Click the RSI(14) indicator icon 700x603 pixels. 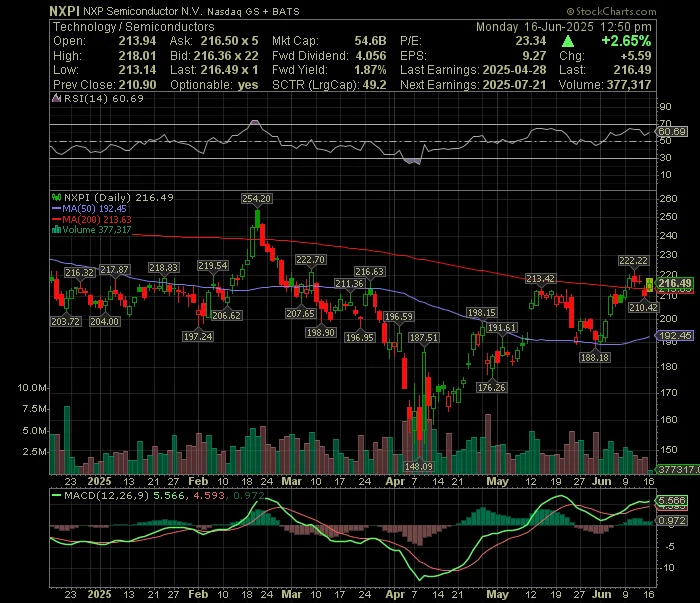tap(57, 99)
